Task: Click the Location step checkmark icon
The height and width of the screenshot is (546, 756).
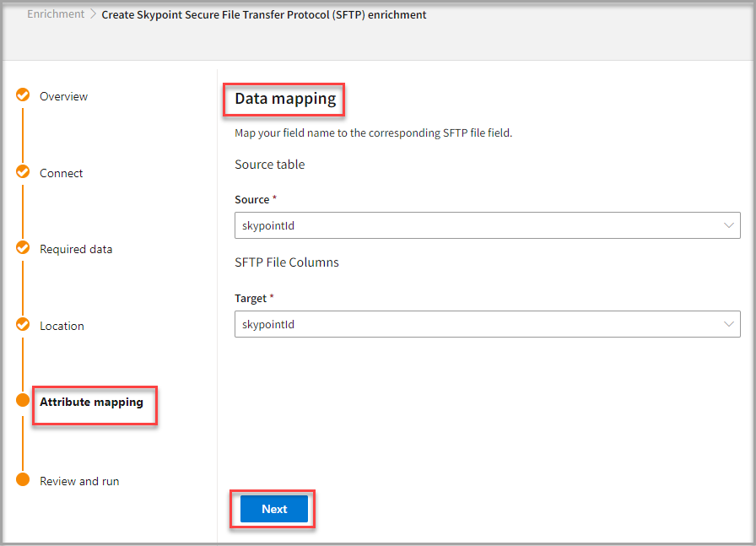Action: coord(23,325)
